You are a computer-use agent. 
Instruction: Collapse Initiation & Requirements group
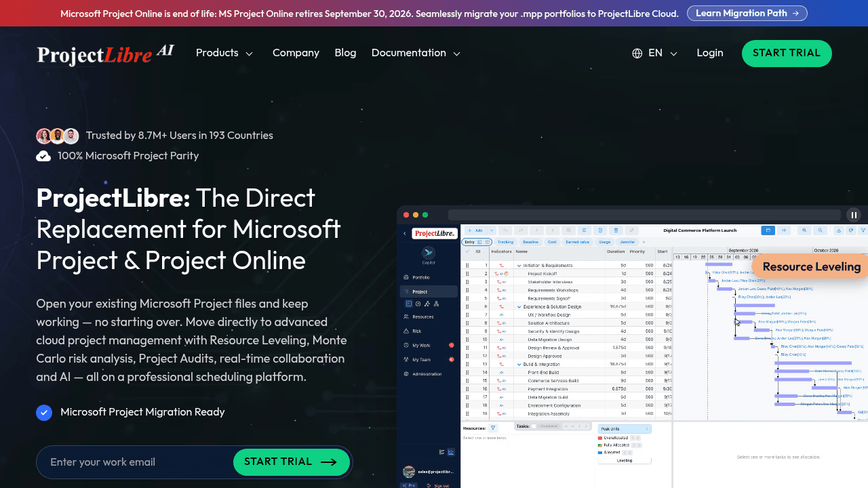519,266
